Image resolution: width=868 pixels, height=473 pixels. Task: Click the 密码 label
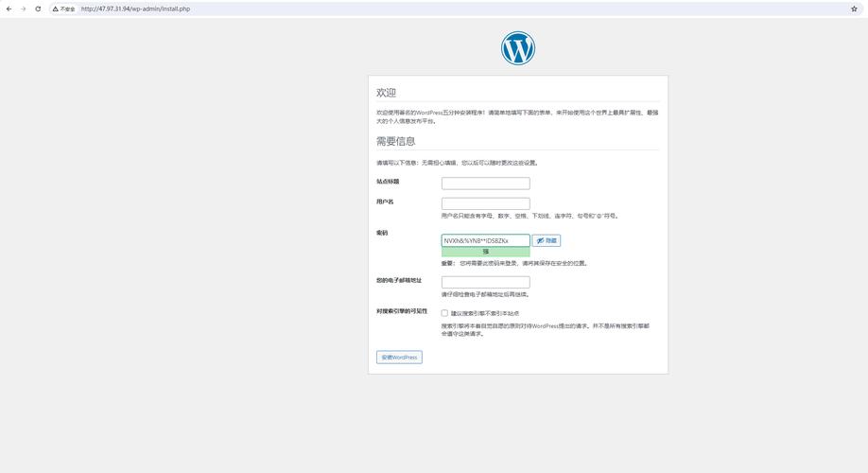click(x=382, y=233)
